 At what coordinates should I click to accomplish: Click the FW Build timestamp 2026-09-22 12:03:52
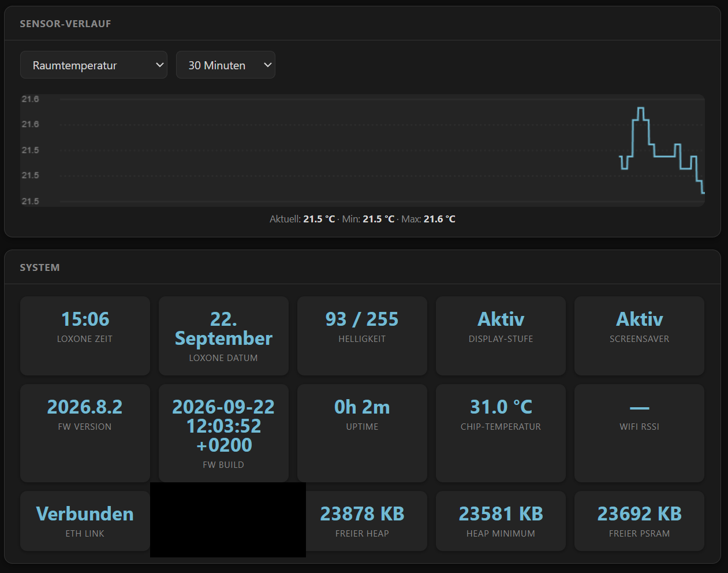223,426
